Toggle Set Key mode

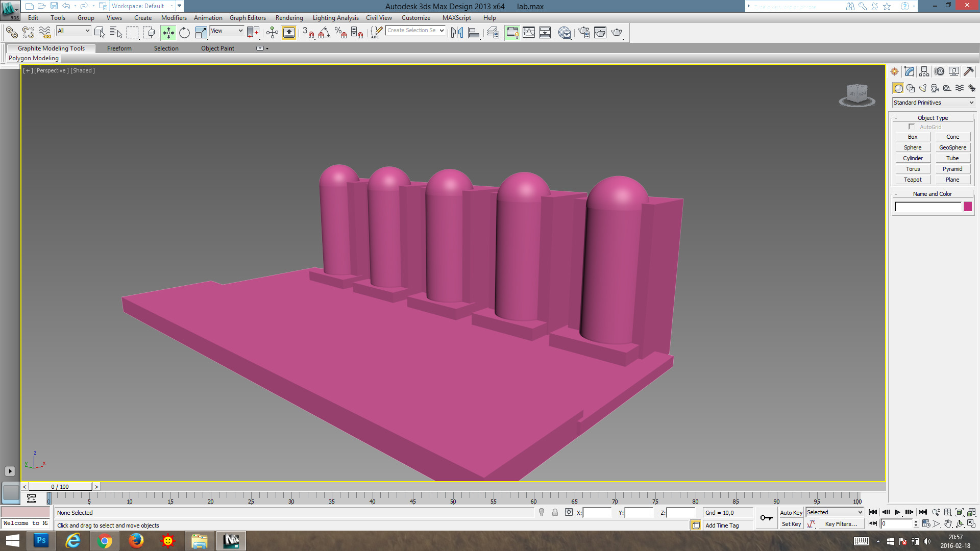coord(791,524)
